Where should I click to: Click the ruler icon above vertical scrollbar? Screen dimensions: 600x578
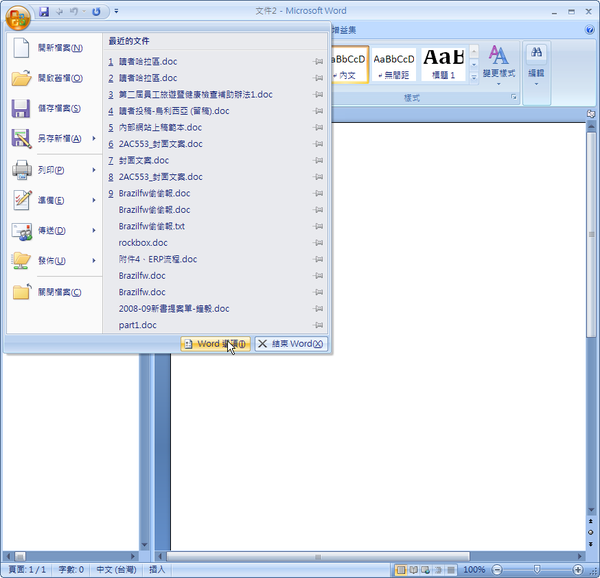coord(591,113)
